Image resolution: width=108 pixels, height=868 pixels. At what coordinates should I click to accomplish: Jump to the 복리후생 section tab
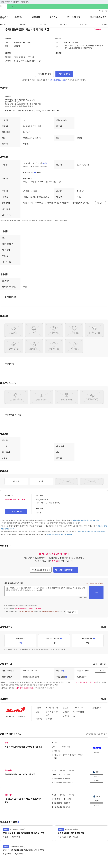click(63, 25)
